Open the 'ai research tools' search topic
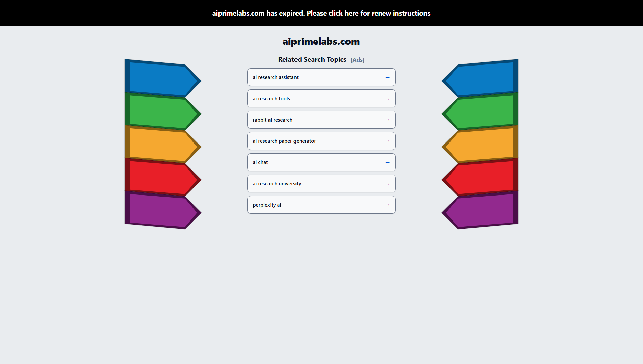The image size is (643, 364). (321, 99)
